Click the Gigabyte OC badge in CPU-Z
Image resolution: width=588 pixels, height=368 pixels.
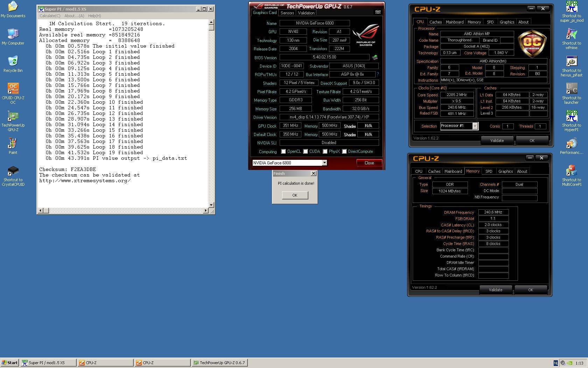coord(532,44)
